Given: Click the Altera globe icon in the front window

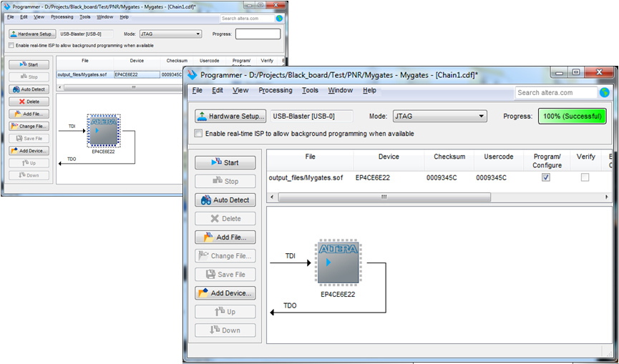Looking at the screenshot, I should pyautogui.click(x=605, y=92).
